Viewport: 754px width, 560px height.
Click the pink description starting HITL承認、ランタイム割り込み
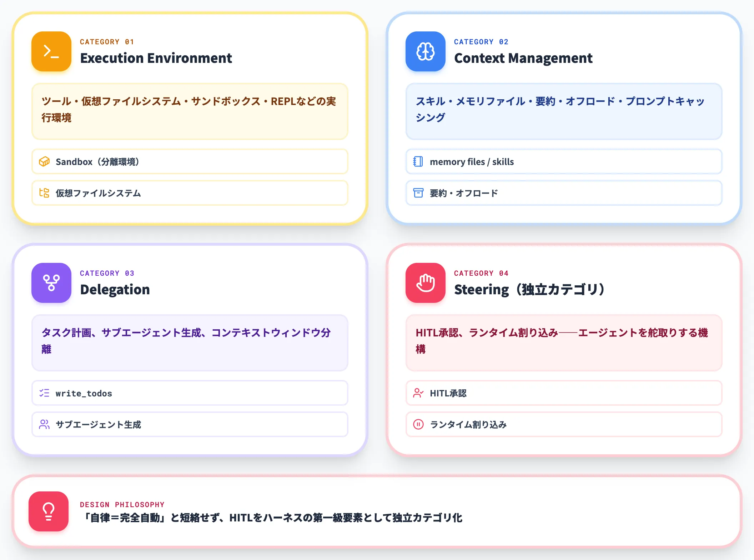click(x=564, y=343)
